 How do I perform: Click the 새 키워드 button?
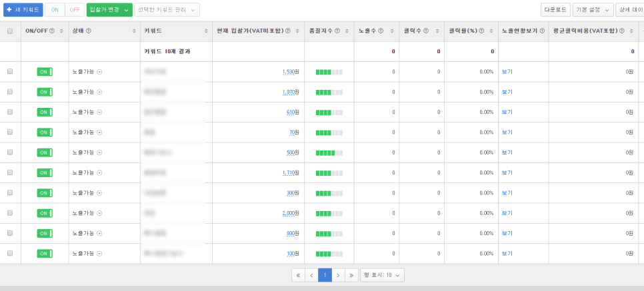[x=23, y=10]
